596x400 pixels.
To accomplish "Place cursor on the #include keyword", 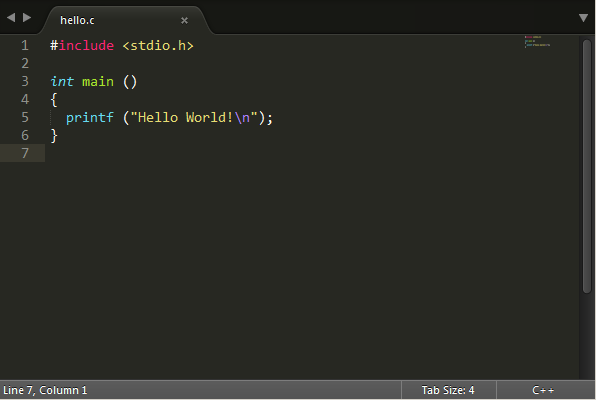I will pos(82,46).
